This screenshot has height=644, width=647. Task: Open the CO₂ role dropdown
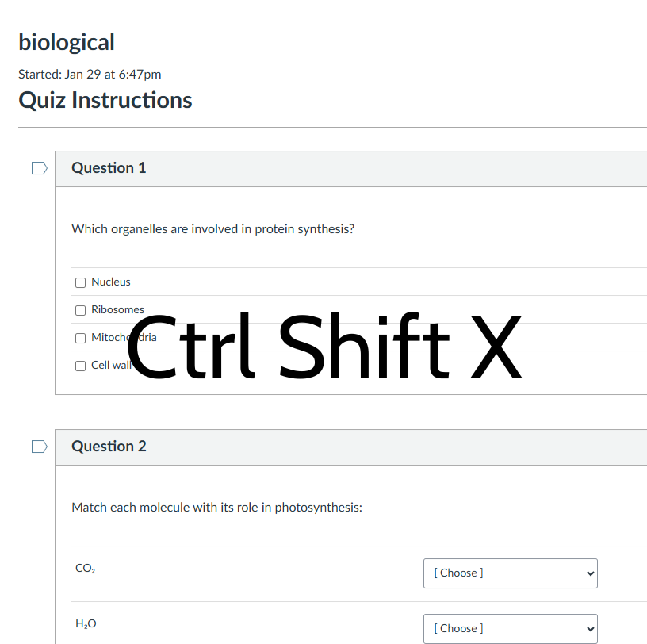coord(510,573)
